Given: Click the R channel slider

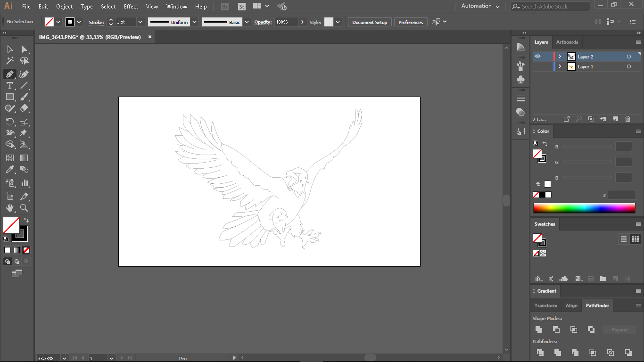Looking at the screenshot, I should click(x=588, y=147).
